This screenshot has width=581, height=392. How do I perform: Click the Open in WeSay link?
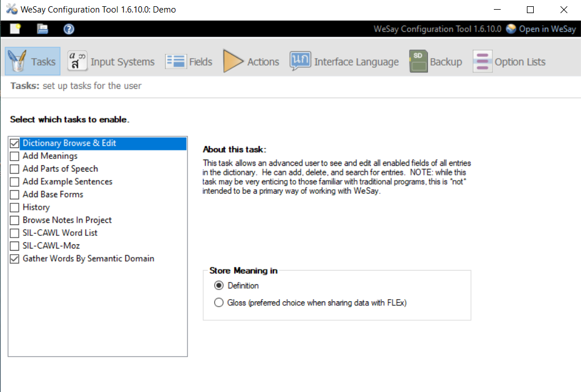pyautogui.click(x=548, y=28)
